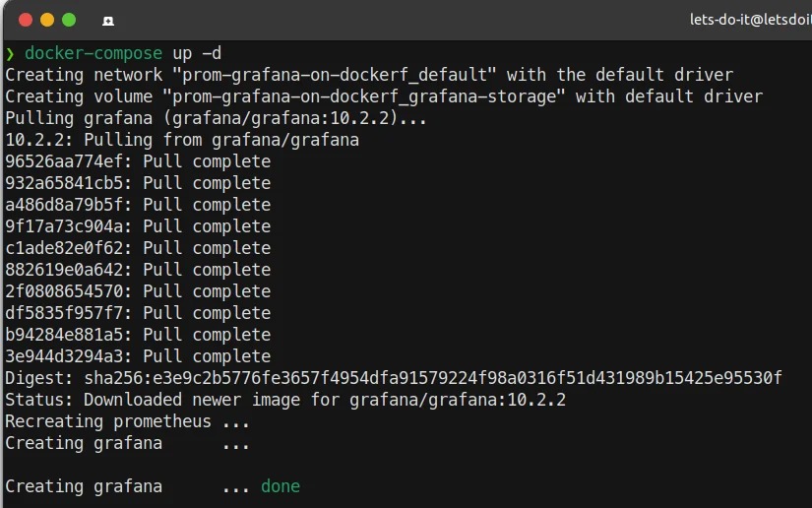This screenshot has height=508, width=812.
Task: Click the yellow minimize window button
Action: [x=46, y=20]
